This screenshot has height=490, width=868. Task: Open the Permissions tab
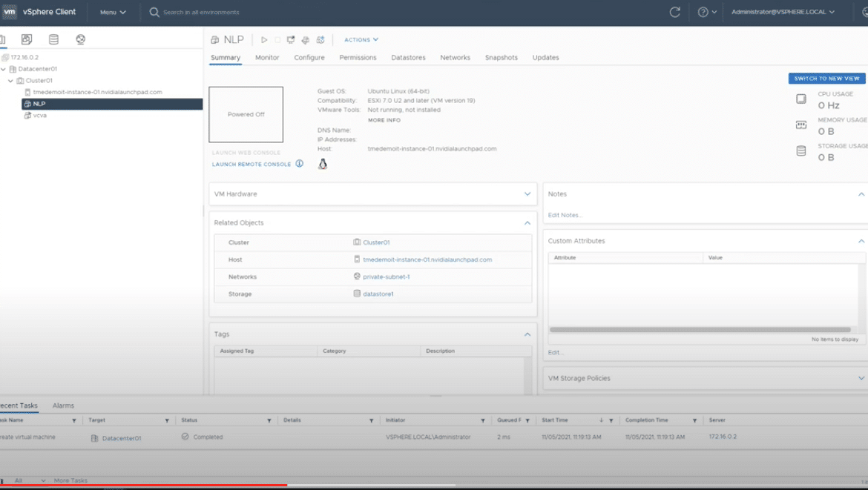click(358, 58)
